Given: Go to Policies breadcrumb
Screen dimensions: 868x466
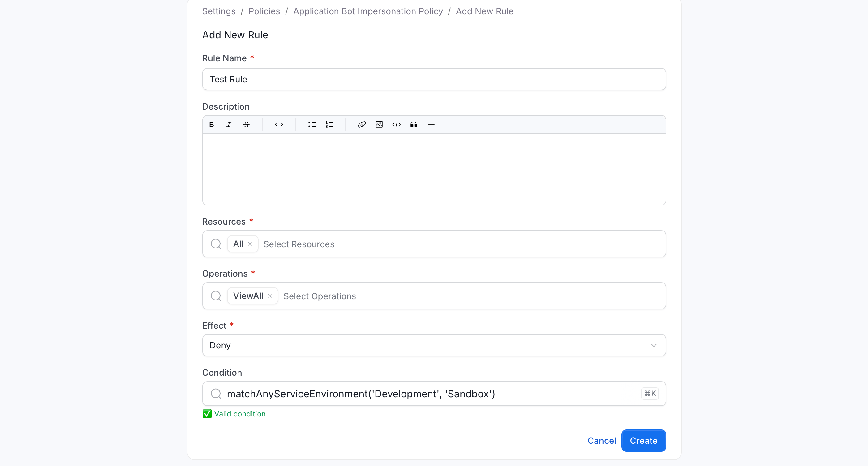Looking at the screenshot, I should coord(264,11).
